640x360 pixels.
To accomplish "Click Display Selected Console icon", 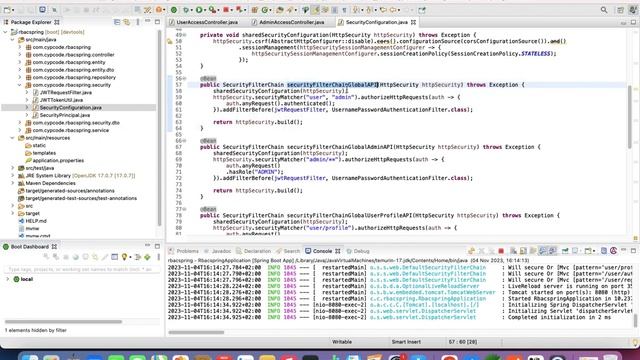I will coord(576,251).
